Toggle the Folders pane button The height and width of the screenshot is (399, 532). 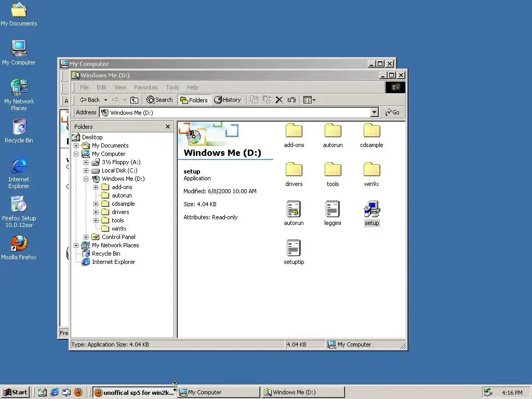(194, 100)
